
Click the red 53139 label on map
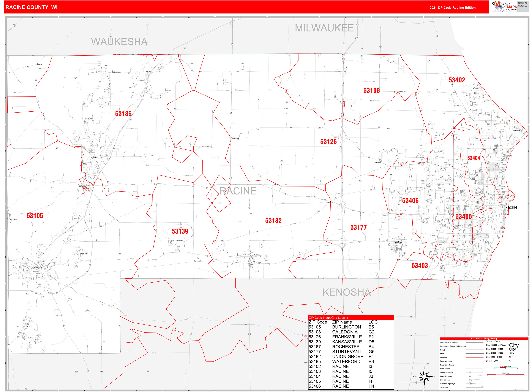[x=180, y=231]
